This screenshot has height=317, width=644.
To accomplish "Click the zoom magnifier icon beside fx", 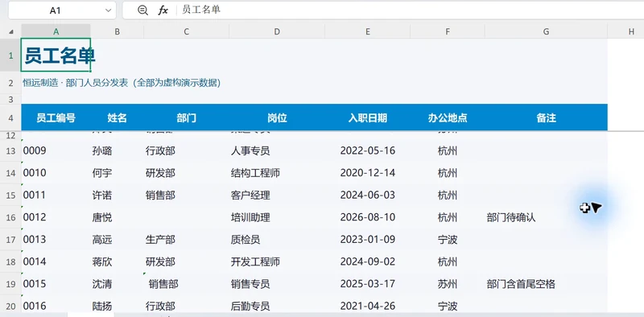I will 142,10.
